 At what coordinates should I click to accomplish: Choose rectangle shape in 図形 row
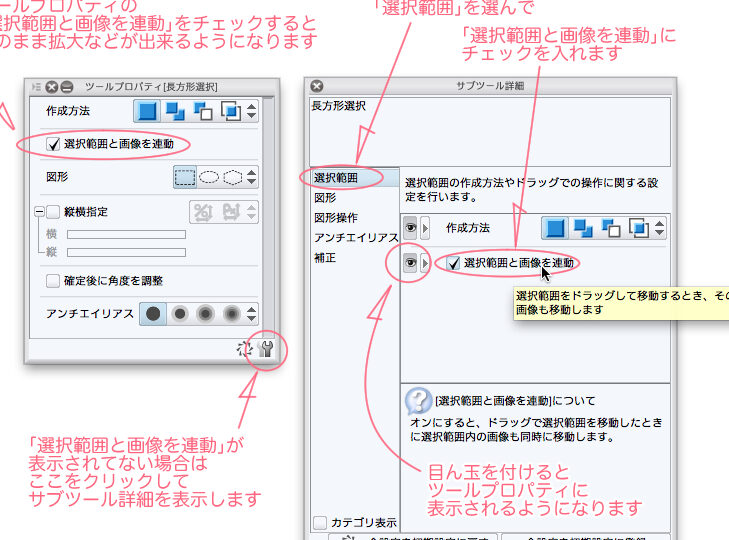tap(185, 177)
